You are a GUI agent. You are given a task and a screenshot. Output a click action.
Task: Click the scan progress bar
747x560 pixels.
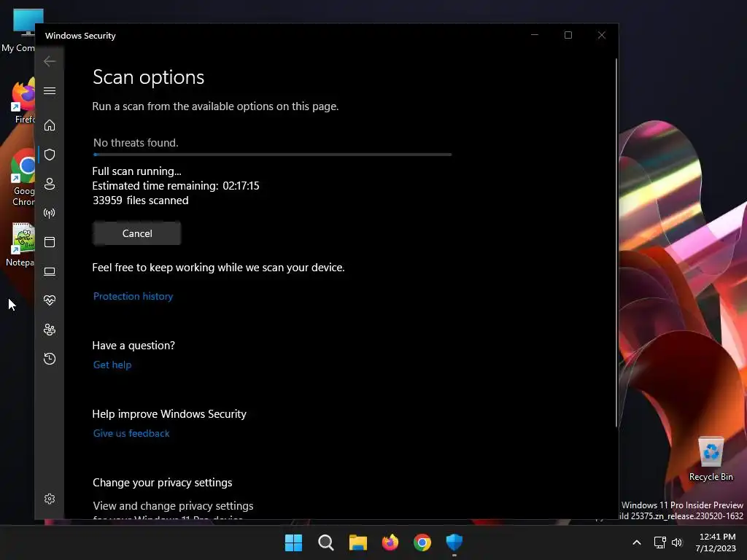(273, 155)
